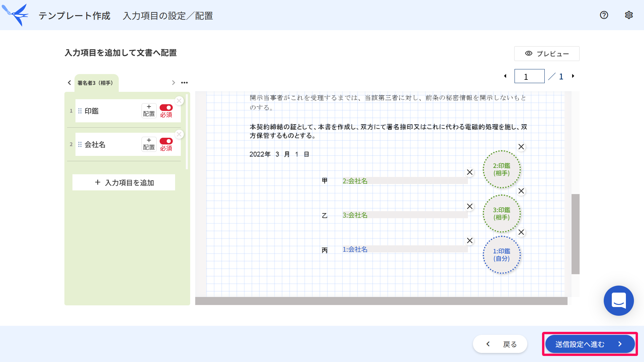Select the 3:会社名 field on document
644x362 pixels.
point(405,215)
